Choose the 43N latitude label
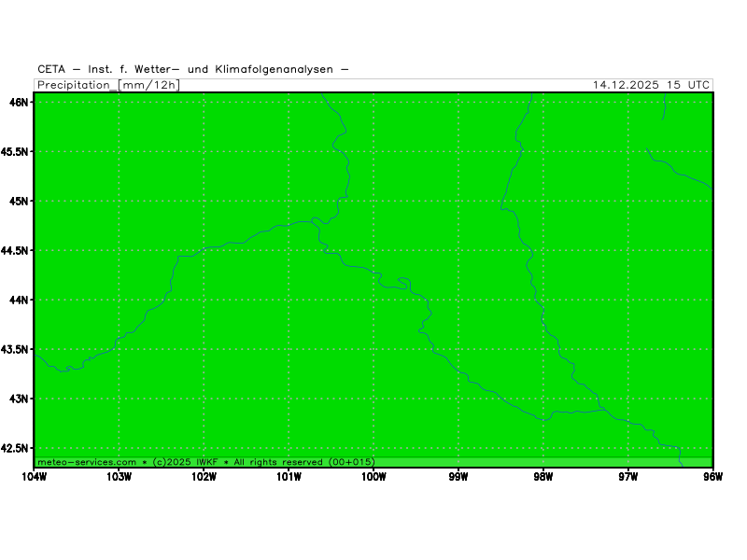The width and height of the screenshot is (747, 560). tap(18, 399)
